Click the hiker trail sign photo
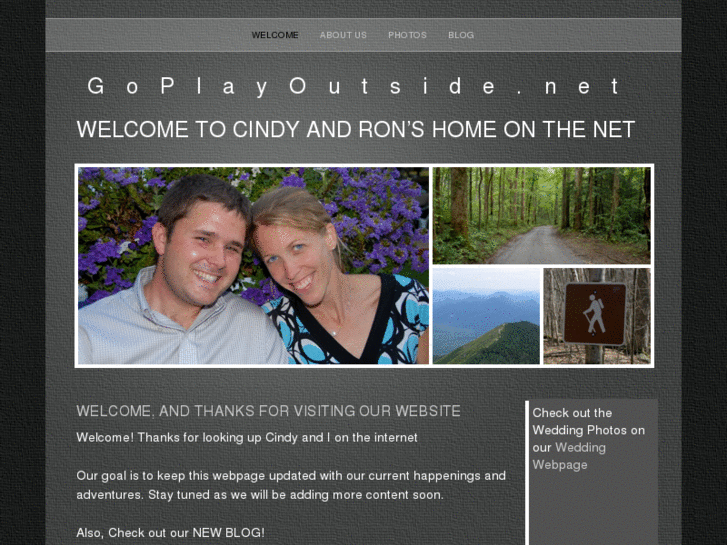Screen dimensions: 727x545 pos(597,316)
